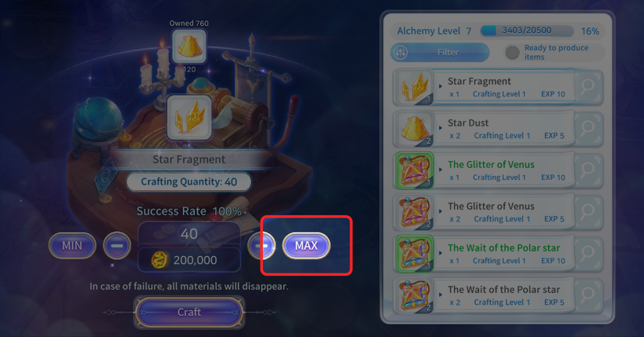
Task: Decrease crafting quantity with left minus button
Action: (117, 245)
